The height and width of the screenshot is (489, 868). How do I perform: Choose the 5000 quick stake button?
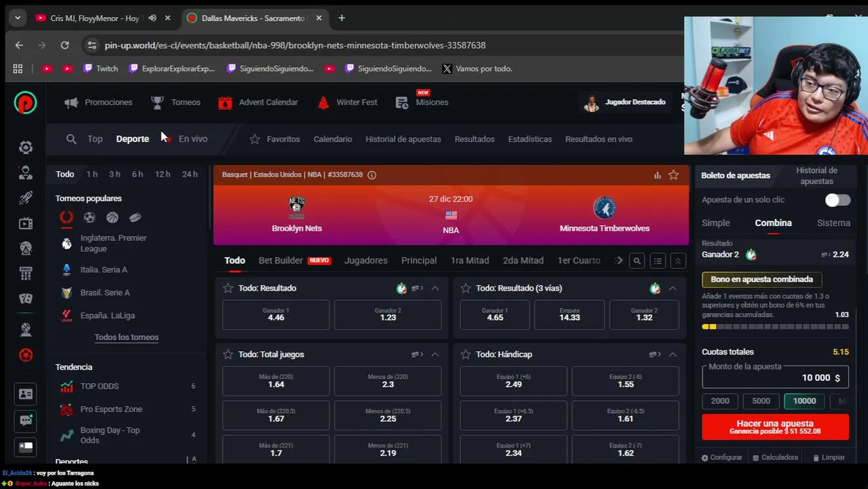pyautogui.click(x=761, y=401)
